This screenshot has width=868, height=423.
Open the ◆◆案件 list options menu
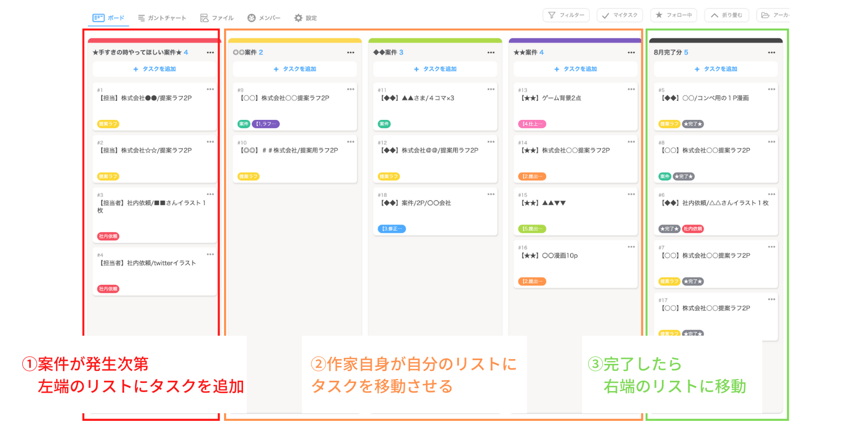point(491,53)
